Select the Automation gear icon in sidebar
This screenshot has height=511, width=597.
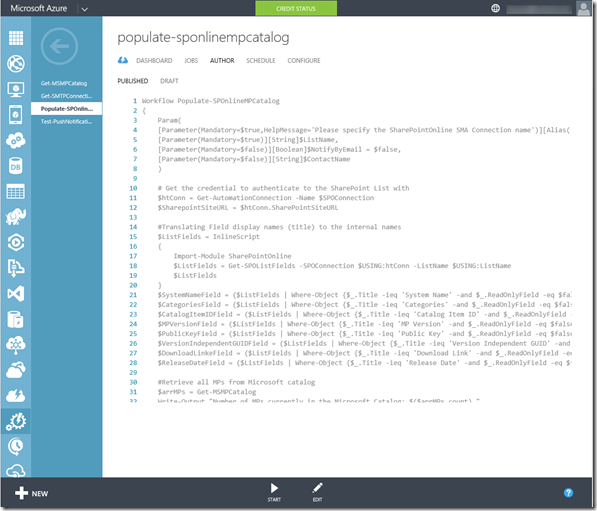tap(16, 422)
